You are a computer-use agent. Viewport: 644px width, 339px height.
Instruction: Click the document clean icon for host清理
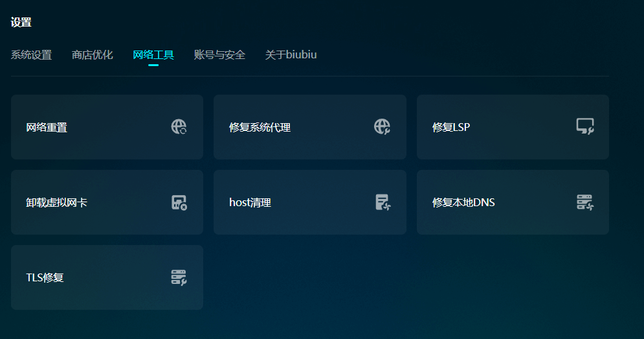coord(383,202)
